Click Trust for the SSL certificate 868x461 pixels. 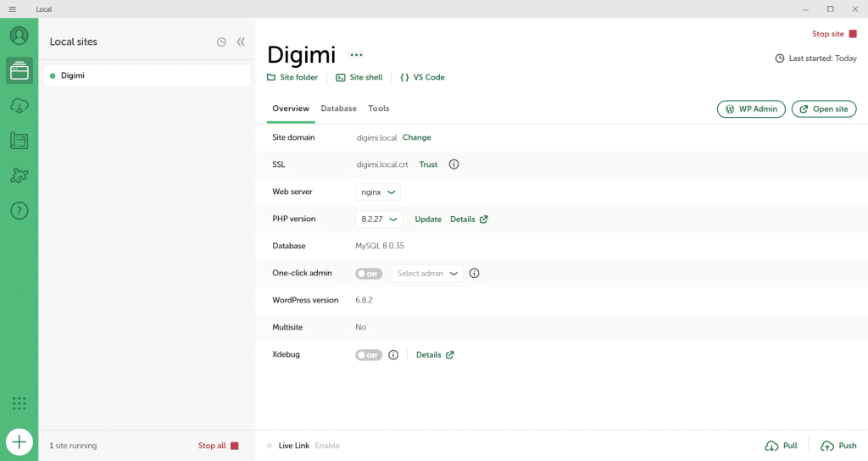428,165
